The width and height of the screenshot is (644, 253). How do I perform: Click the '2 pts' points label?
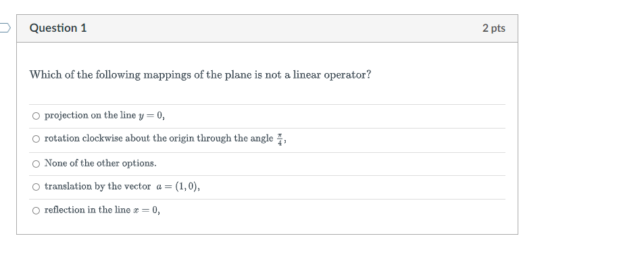pyautogui.click(x=494, y=28)
